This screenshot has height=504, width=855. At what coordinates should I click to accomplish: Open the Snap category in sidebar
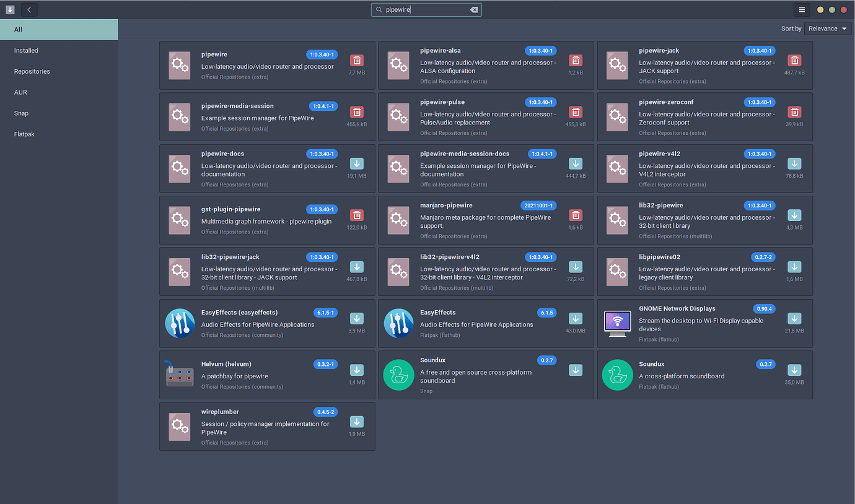click(59, 113)
